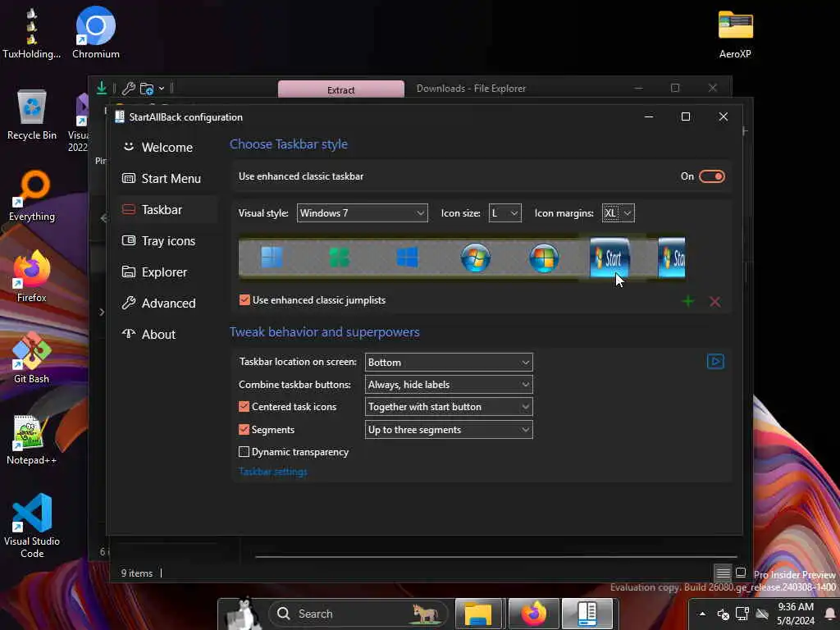
Task: Select the Everything desktop shortcut
Action: [x=32, y=196]
